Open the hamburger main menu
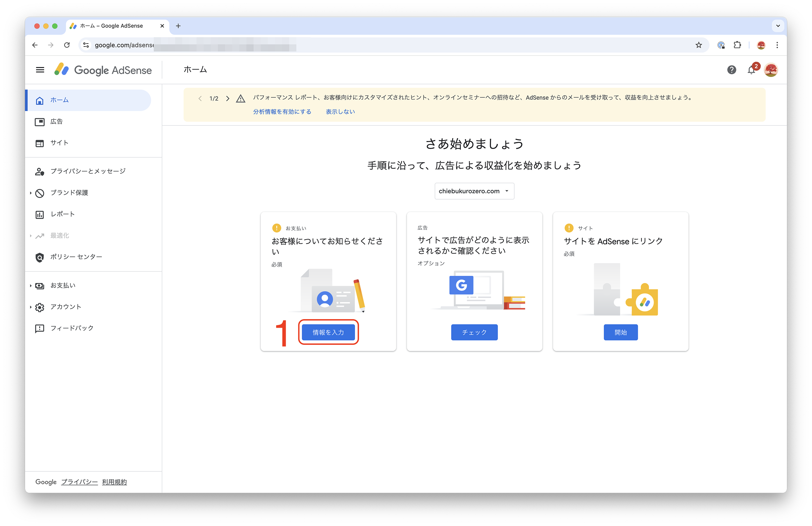The width and height of the screenshot is (812, 526). 40,70
